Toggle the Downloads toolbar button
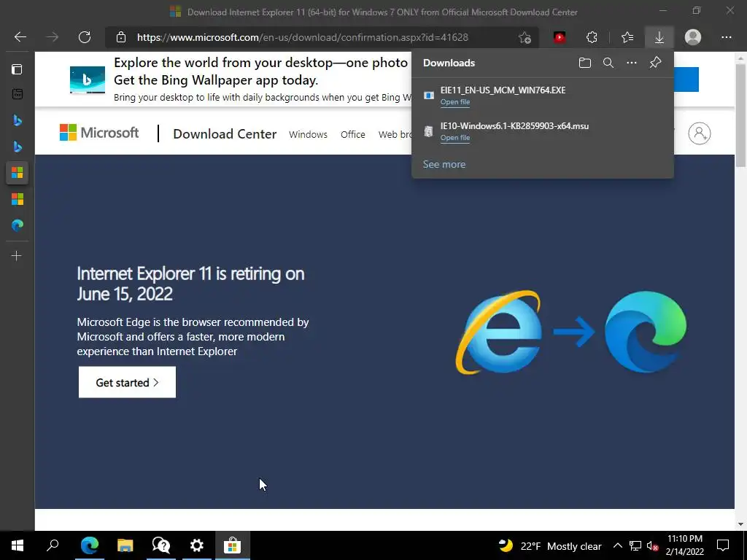747x560 pixels. 659,37
